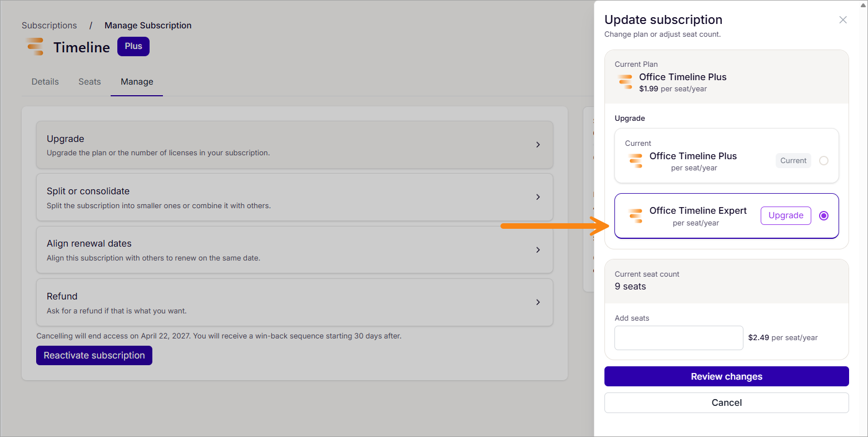Viewport: 868px width, 437px height.
Task: Click the Office Timeline Plus icon in Current Plan
Action: coord(626,82)
